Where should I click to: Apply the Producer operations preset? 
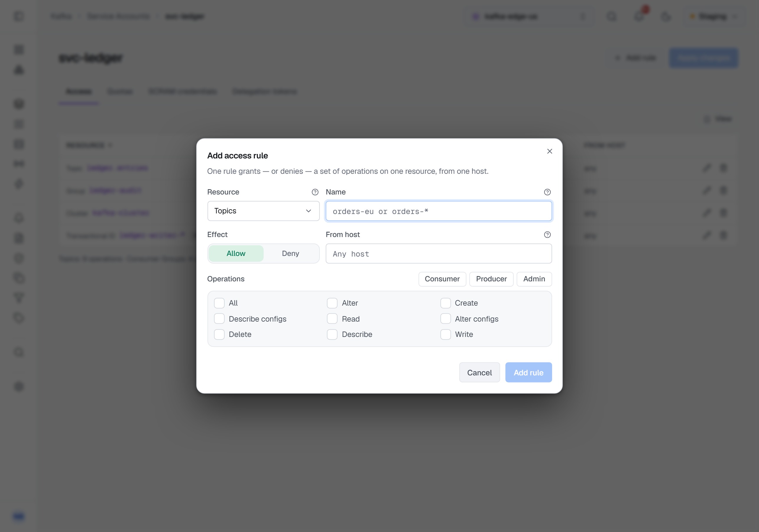[x=491, y=279]
